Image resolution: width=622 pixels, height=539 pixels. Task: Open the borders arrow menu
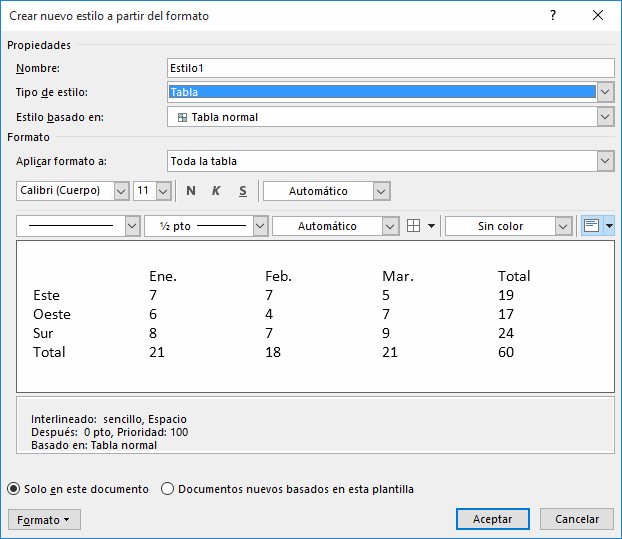pos(431,226)
